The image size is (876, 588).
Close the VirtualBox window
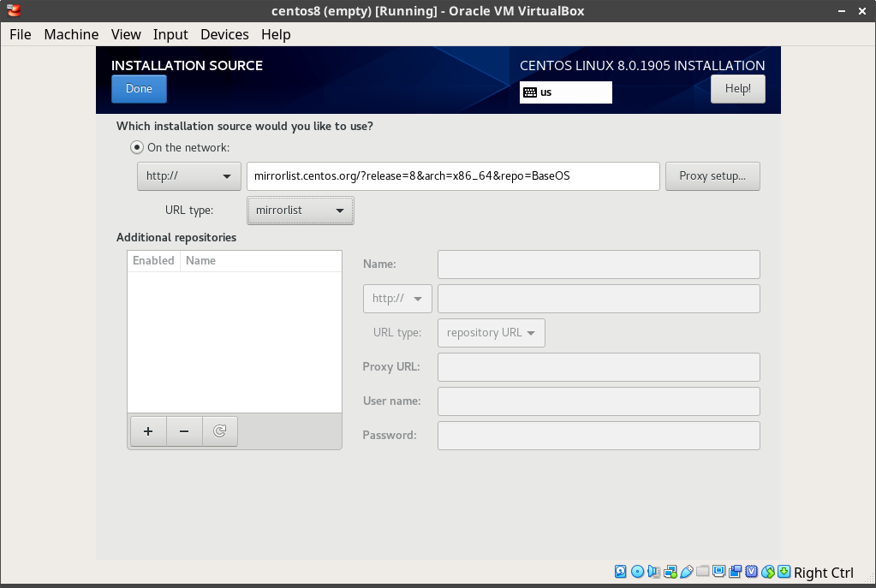point(862,11)
